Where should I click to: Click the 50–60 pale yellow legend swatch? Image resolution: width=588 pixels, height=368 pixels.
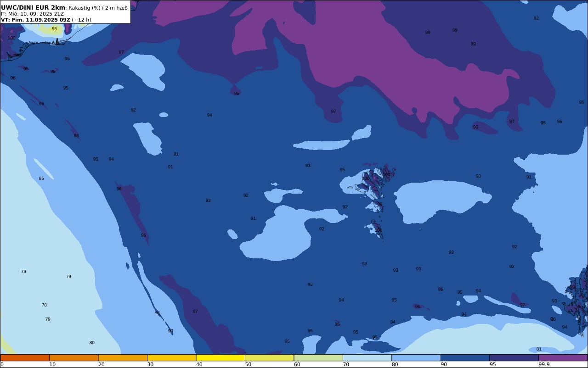(269, 357)
